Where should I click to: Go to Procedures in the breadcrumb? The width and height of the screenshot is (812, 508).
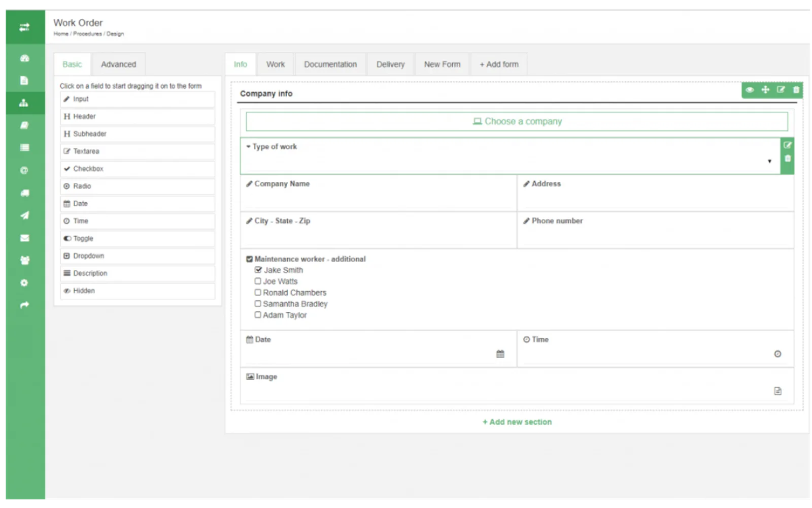[x=87, y=34]
